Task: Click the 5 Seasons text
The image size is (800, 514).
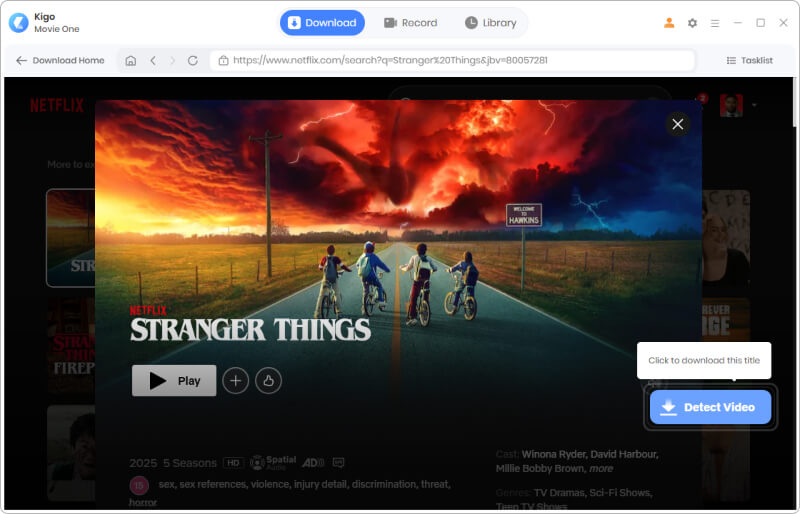Action: [190, 463]
